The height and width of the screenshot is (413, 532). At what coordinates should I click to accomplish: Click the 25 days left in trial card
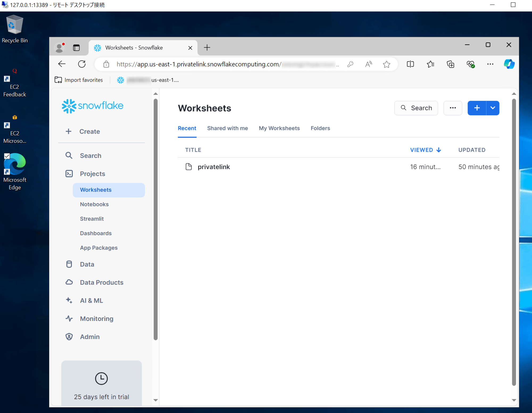(101, 383)
